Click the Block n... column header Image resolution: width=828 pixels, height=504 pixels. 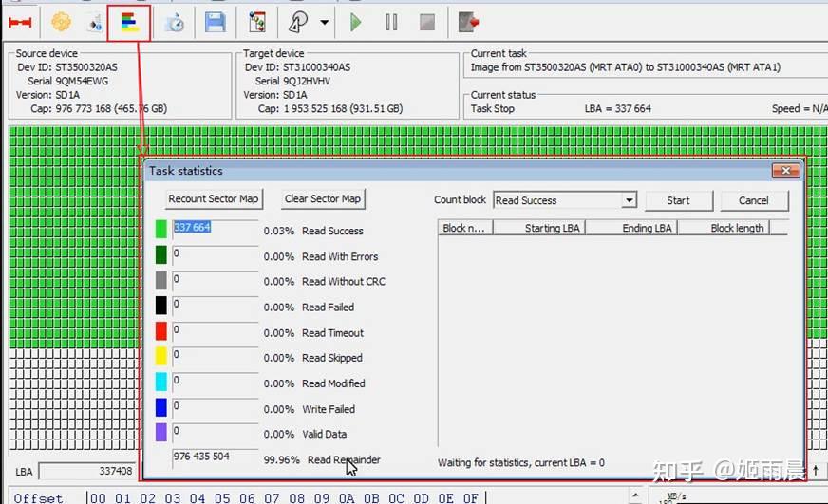(465, 228)
